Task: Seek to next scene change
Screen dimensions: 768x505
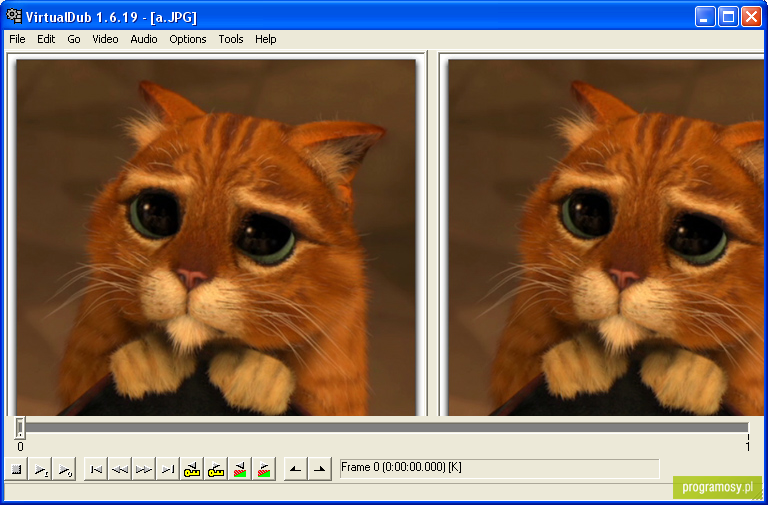Action: click(x=264, y=469)
